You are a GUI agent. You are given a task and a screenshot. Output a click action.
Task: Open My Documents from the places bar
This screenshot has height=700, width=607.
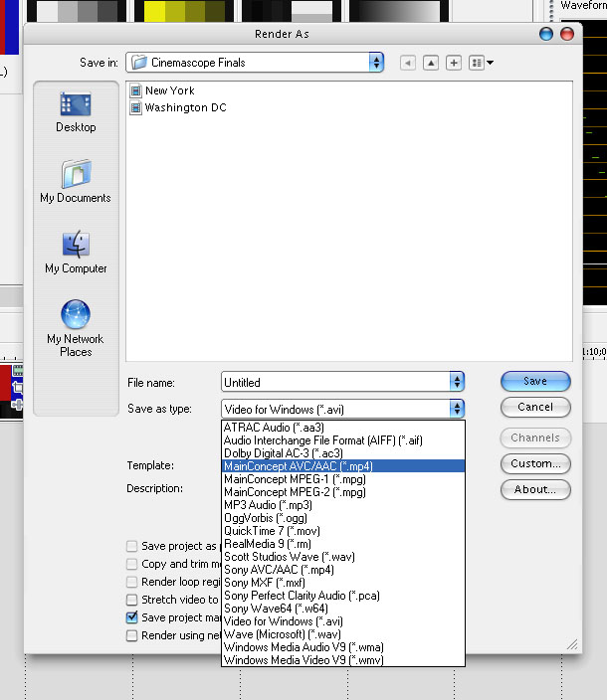pyautogui.click(x=76, y=175)
